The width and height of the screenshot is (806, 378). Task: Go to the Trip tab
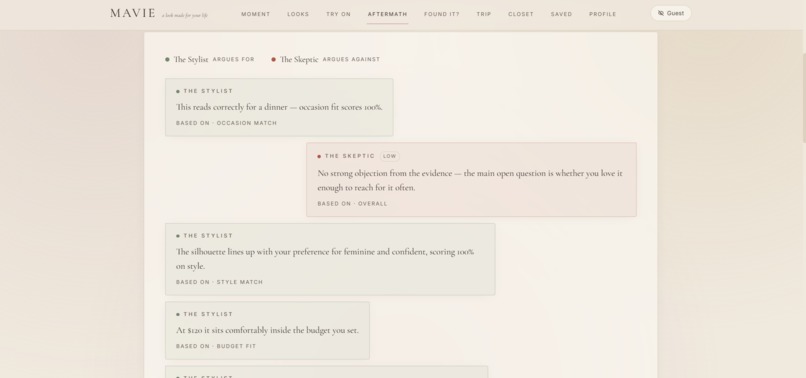[x=484, y=14]
